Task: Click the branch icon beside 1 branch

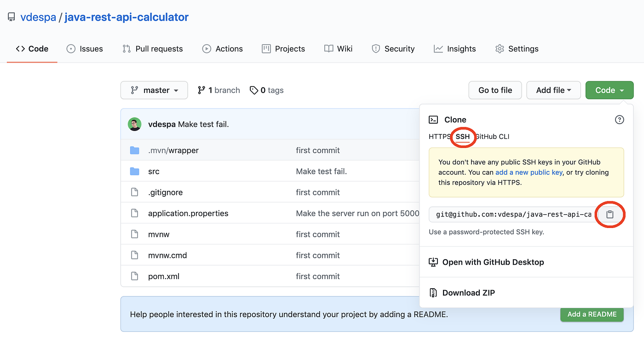Action: pos(201,90)
